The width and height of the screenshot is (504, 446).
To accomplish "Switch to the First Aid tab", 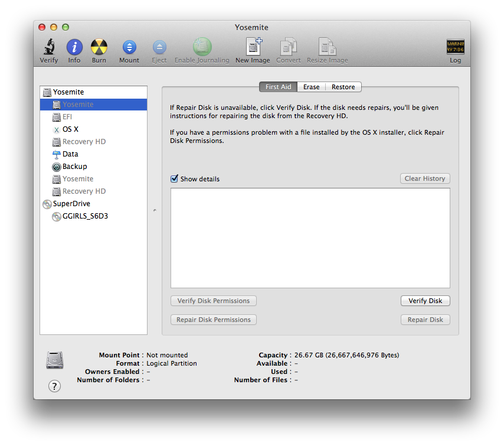I will (279, 87).
